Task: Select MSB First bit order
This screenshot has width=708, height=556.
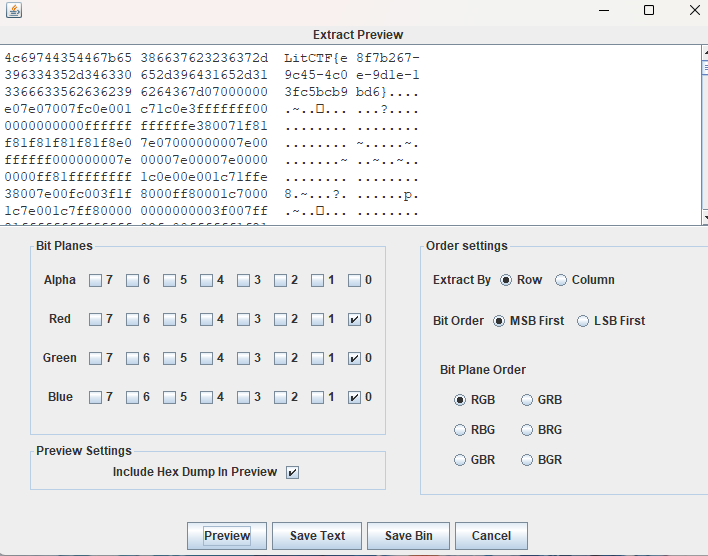Action: coord(500,321)
